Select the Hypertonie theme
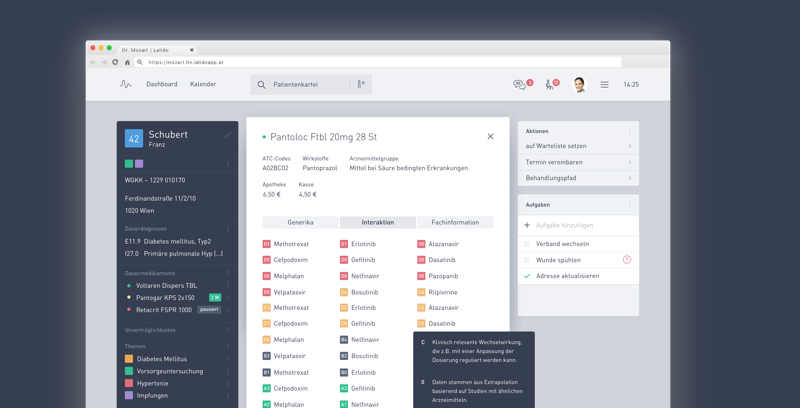This screenshot has height=408, width=800. coord(153,384)
